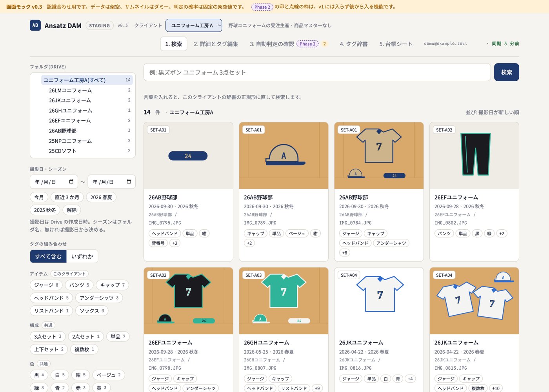The width and height of the screenshot is (549, 392).
Task: Expand +10 tags on IMG_0813.JPG card
Action: point(496,388)
